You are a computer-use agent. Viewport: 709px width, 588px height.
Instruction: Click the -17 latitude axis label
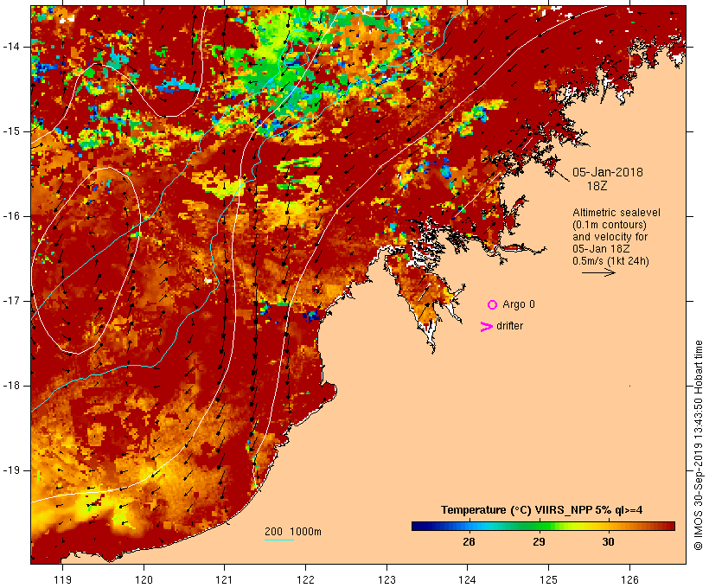(x=10, y=301)
